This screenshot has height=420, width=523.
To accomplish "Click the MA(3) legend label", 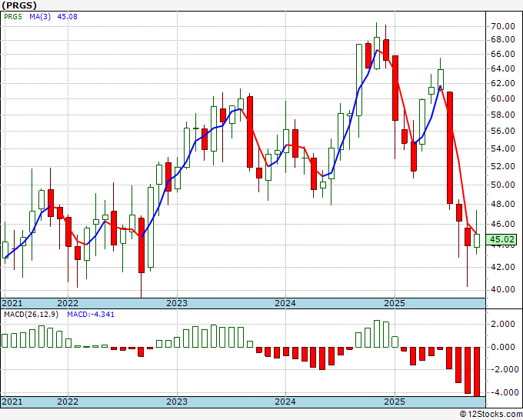I will 40,17.
